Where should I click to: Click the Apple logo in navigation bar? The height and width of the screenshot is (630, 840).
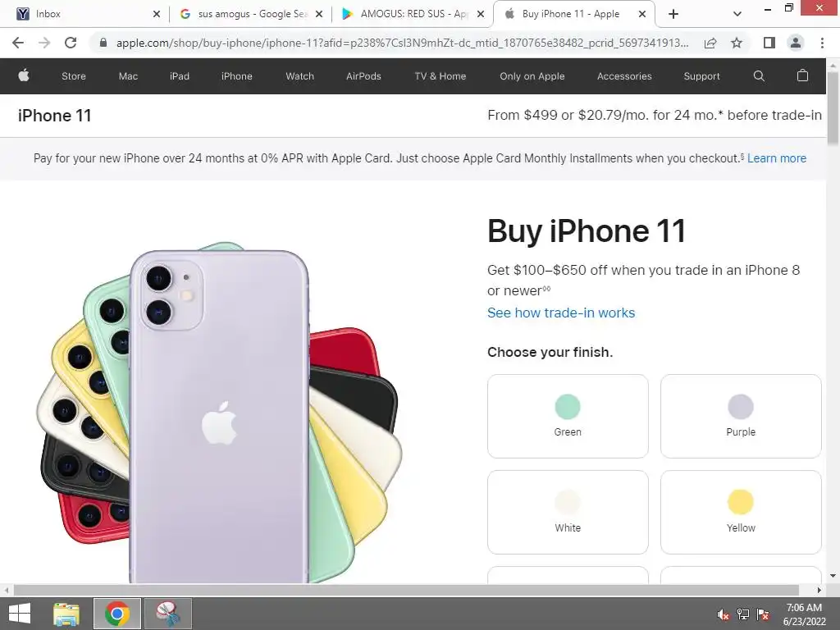point(24,75)
